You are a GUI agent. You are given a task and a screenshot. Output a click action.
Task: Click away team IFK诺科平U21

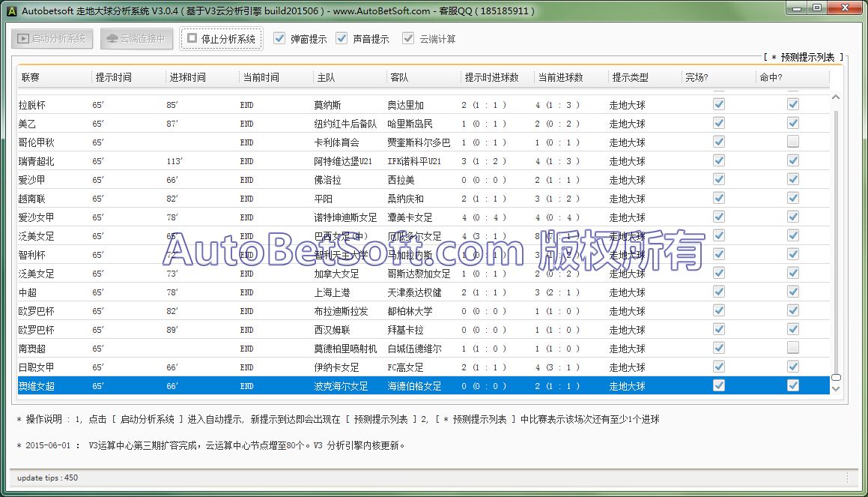(415, 161)
